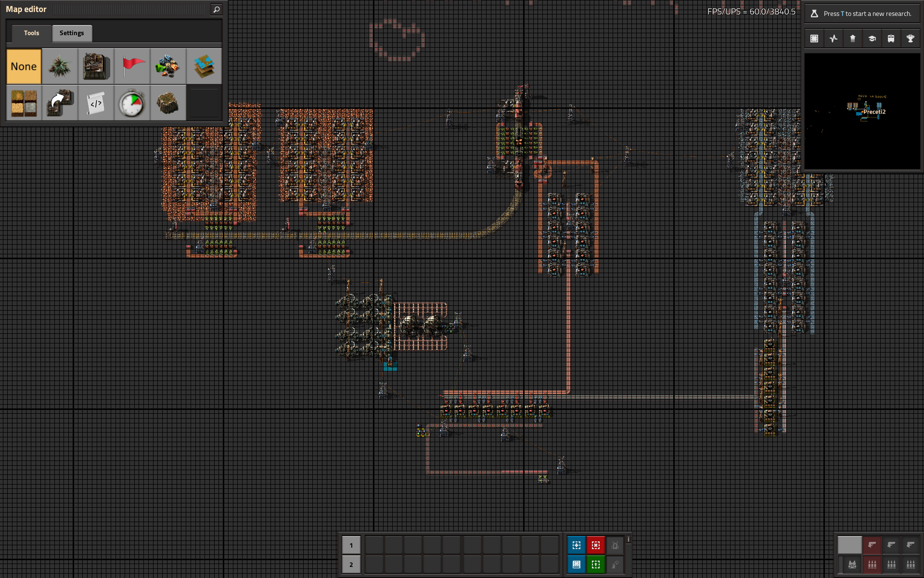The width and height of the screenshot is (924, 578).
Task: Click the second ammo slot
Action: pos(891,565)
